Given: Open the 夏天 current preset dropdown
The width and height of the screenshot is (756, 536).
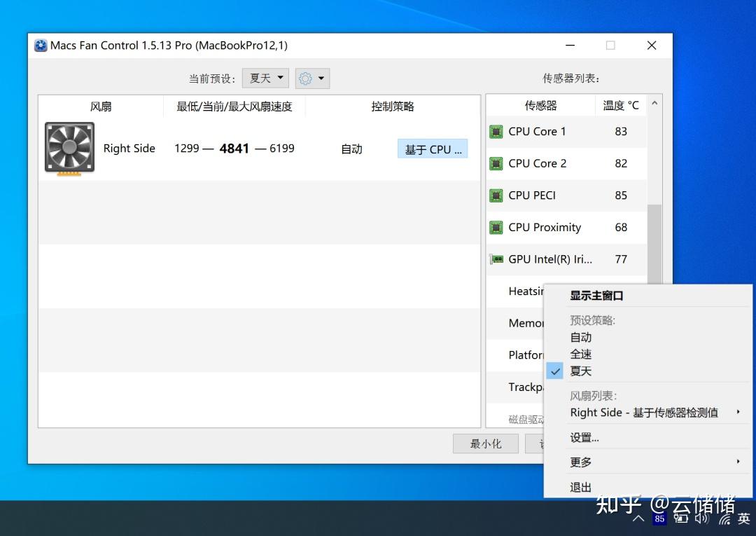Looking at the screenshot, I should click(x=265, y=78).
